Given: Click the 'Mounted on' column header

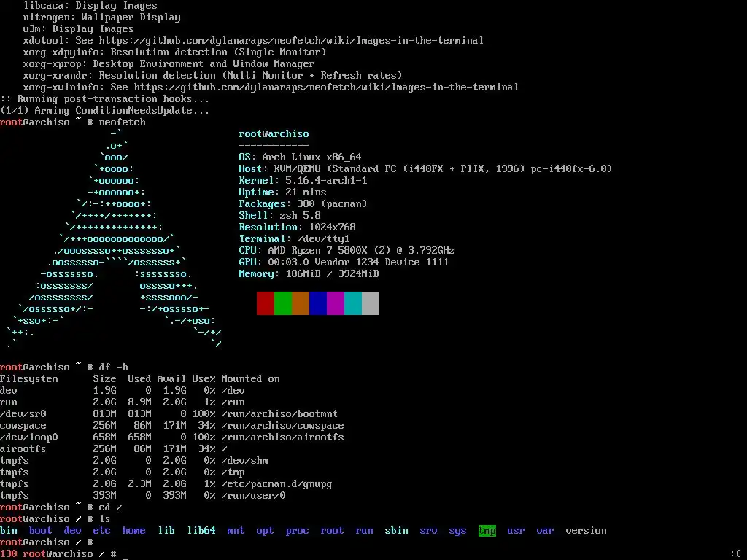Looking at the screenshot, I should click(251, 379).
